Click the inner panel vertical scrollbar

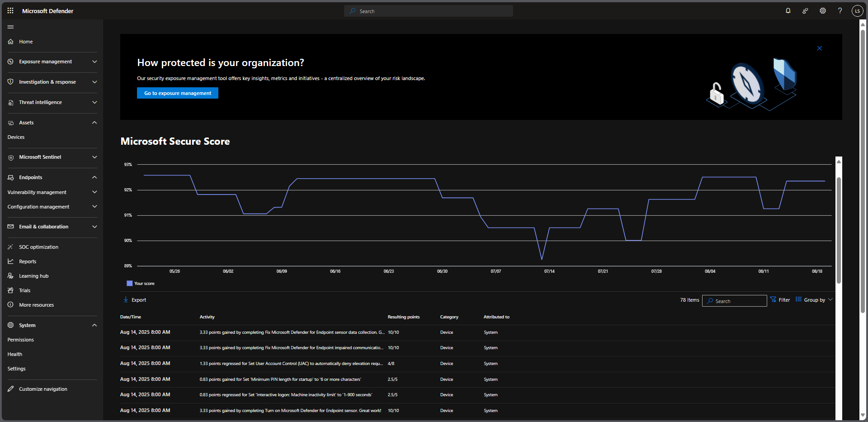tap(839, 230)
